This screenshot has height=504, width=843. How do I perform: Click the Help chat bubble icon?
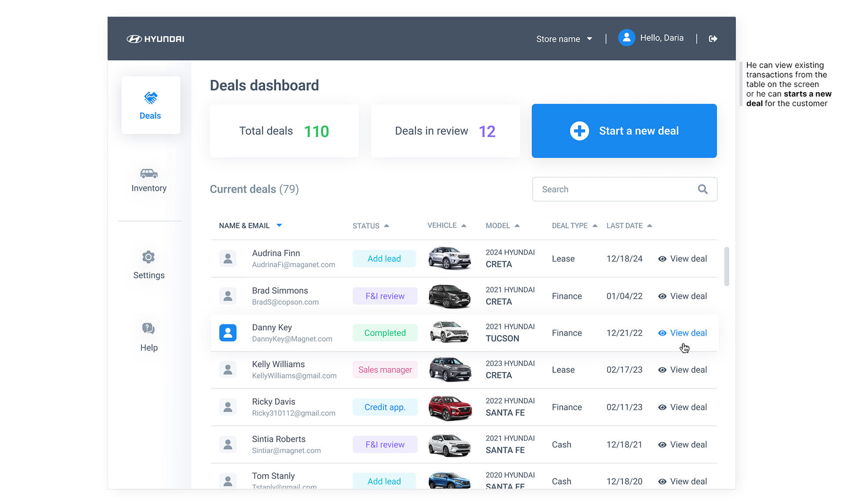[148, 328]
